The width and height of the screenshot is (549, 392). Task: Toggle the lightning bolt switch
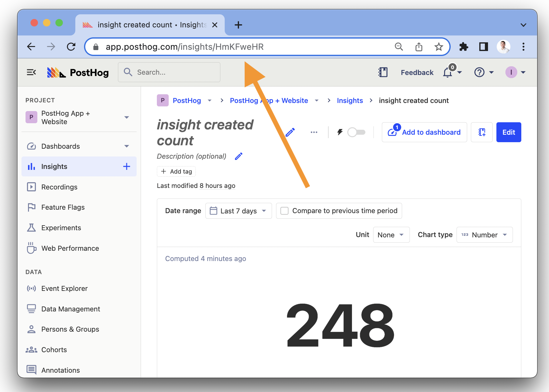coord(356,132)
